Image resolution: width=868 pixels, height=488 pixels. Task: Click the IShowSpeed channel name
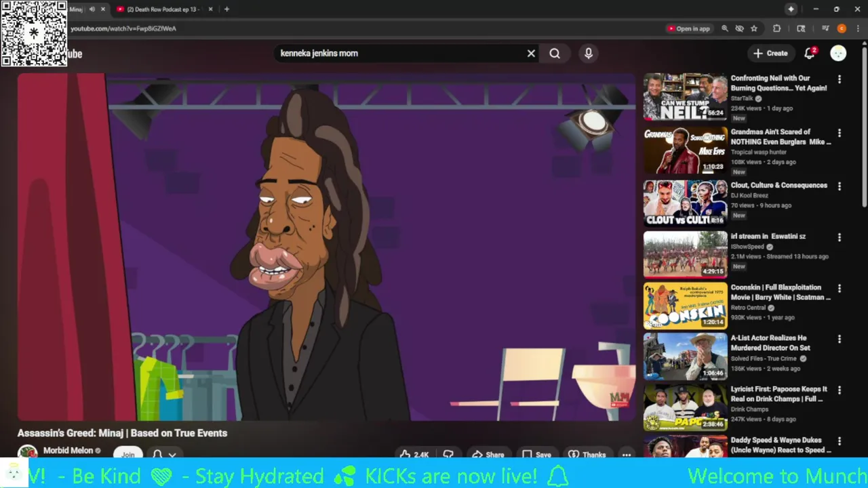coord(747,247)
